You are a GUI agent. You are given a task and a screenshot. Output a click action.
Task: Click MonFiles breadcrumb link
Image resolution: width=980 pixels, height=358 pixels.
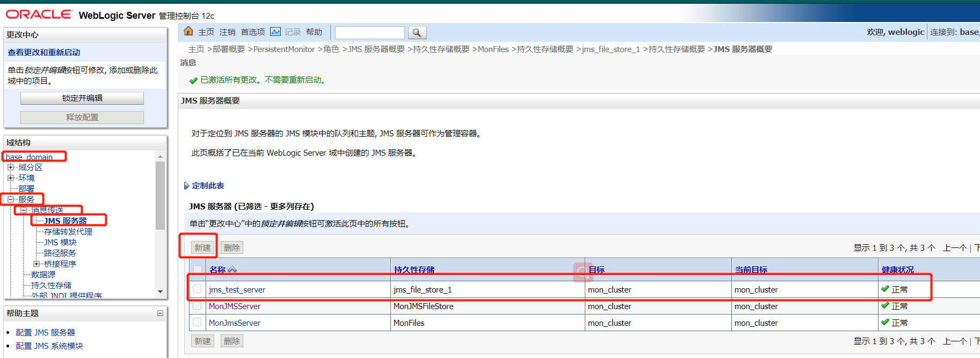point(493,49)
